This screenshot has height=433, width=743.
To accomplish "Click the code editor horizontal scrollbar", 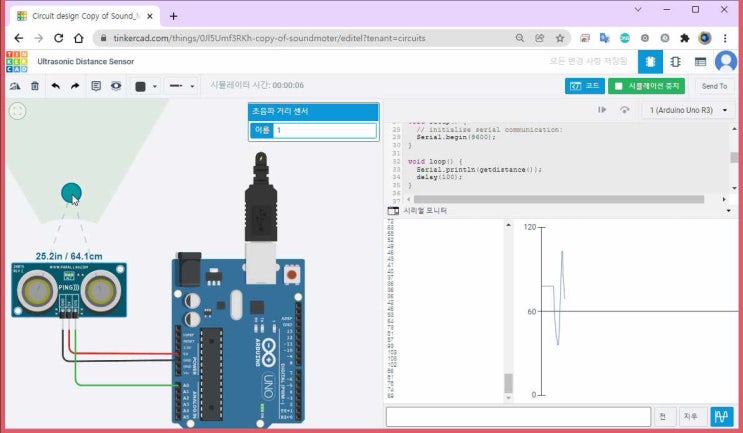I will pos(558,199).
